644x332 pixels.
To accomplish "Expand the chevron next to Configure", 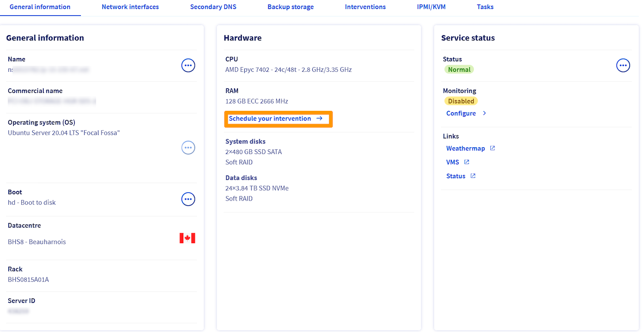I will coord(484,113).
